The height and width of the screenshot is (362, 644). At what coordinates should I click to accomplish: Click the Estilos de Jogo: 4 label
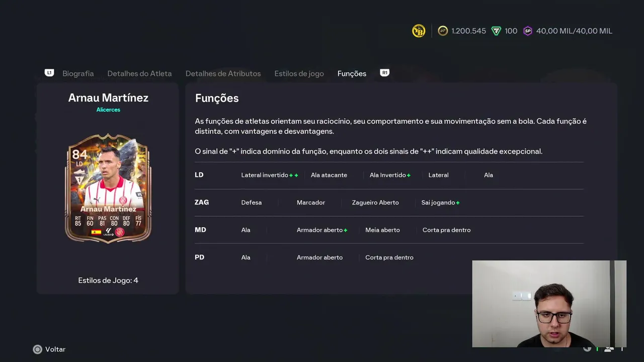point(108,281)
